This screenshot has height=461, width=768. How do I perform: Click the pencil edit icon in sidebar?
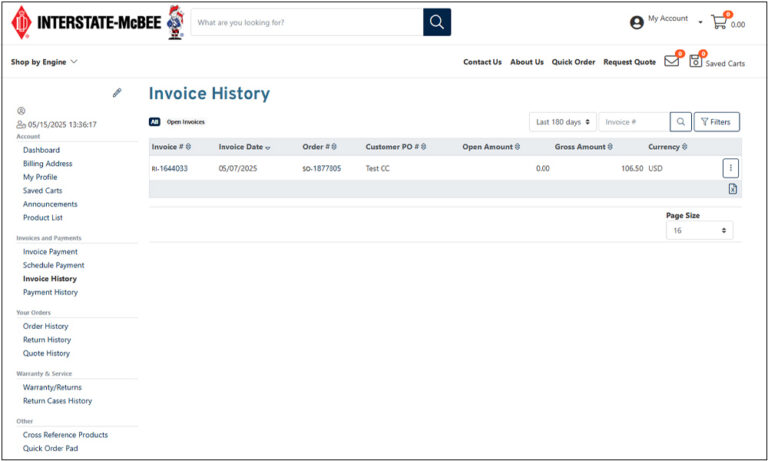pos(117,93)
